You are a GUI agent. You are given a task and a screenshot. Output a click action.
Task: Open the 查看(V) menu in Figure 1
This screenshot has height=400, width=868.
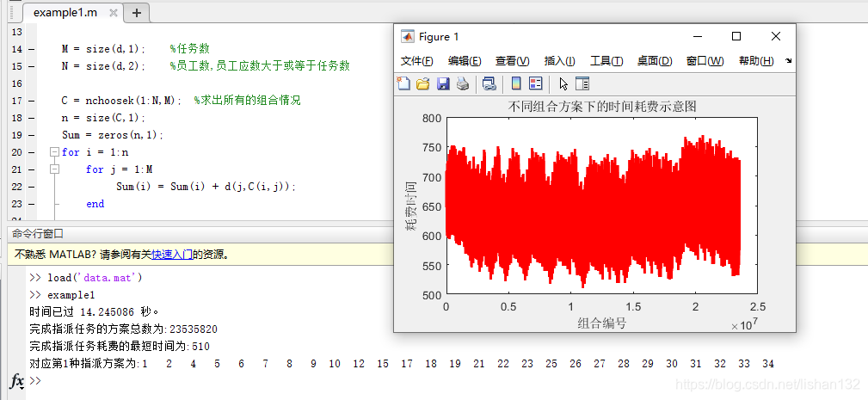[512, 61]
